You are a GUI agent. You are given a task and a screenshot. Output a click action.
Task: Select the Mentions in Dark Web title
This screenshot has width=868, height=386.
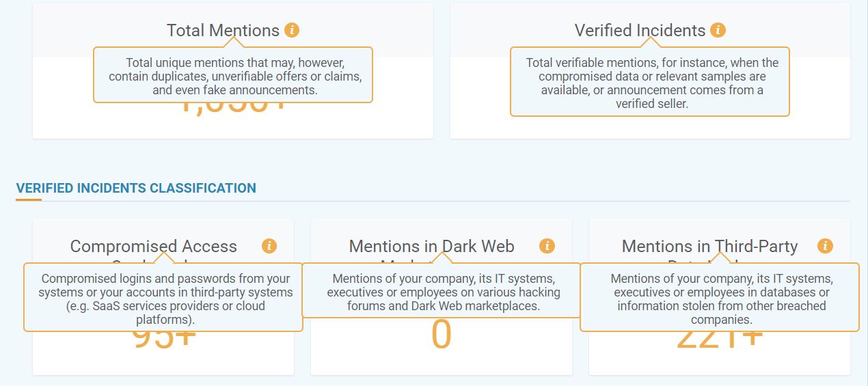click(432, 247)
